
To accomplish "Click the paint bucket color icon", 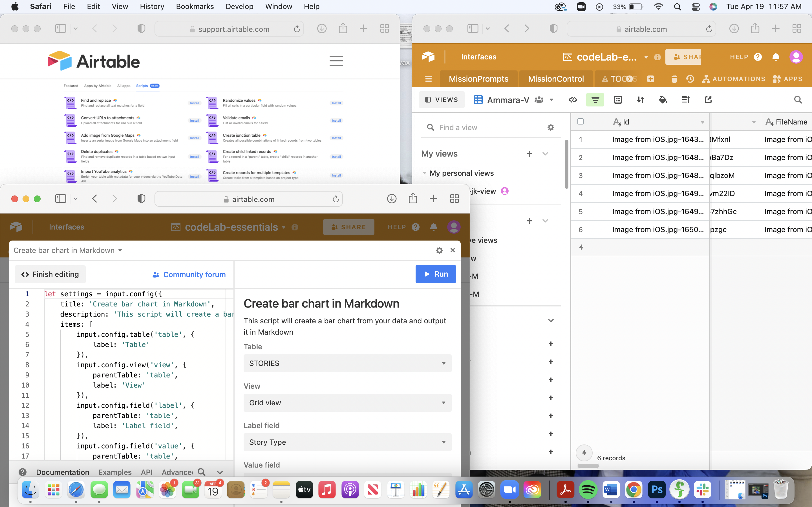I will point(663,100).
